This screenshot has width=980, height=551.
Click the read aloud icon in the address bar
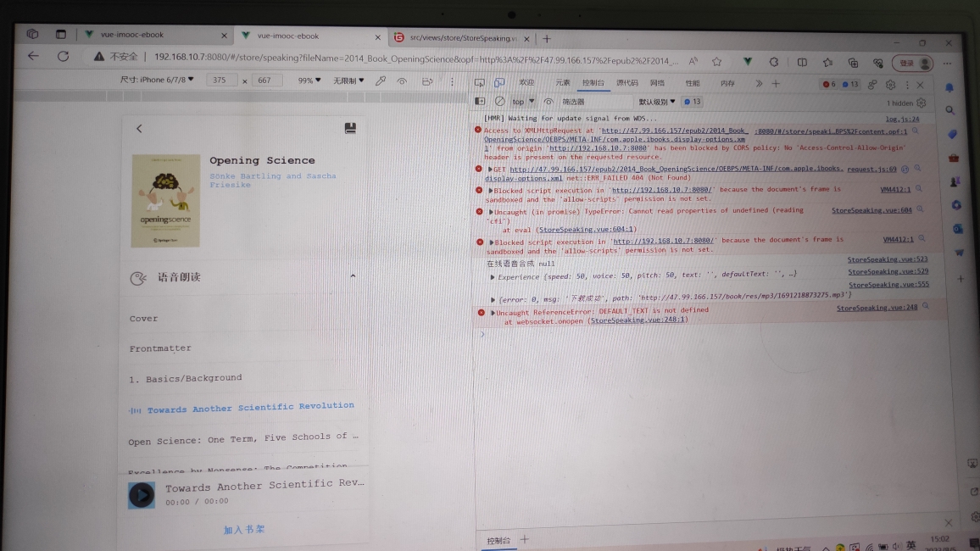click(x=693, y=61)
